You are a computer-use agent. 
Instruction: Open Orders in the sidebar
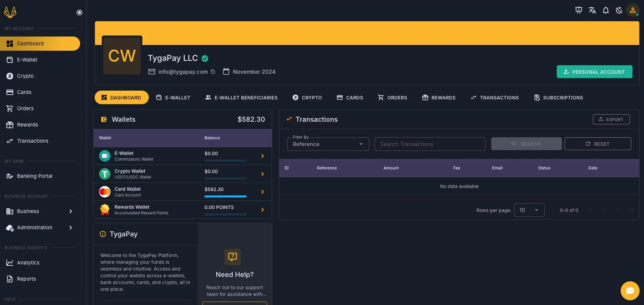pyautogui.click(x=40, y=109)
